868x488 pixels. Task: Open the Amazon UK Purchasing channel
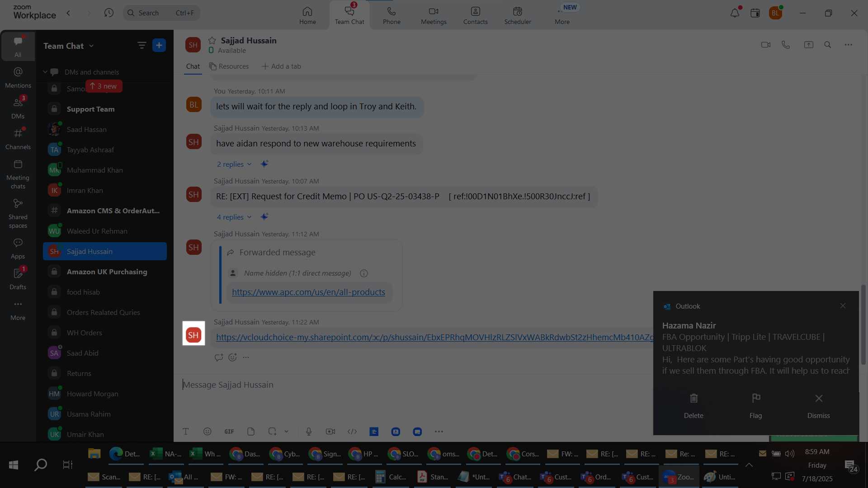tap(105, 272)
